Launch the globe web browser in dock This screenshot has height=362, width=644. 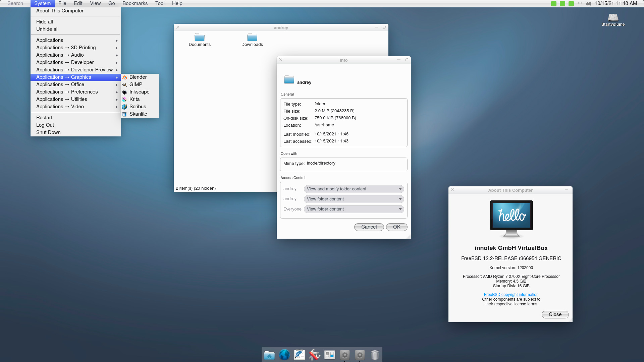[284, 355]
